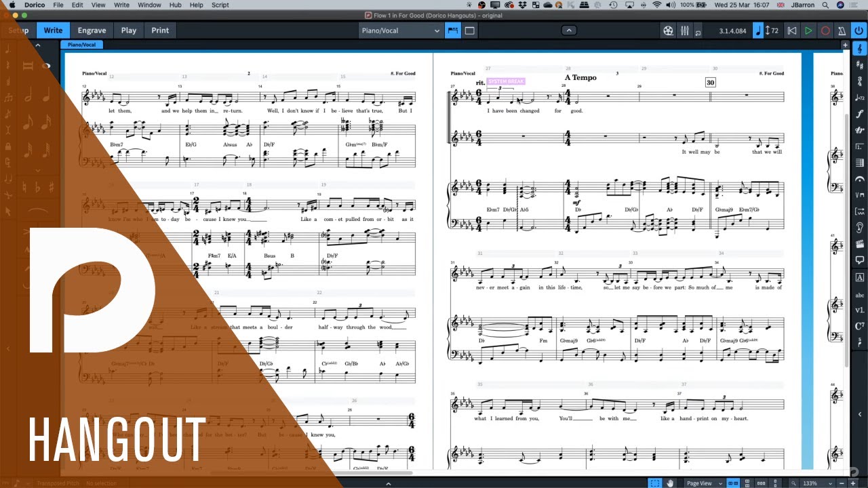Switch to Write mode

(53, 30)
